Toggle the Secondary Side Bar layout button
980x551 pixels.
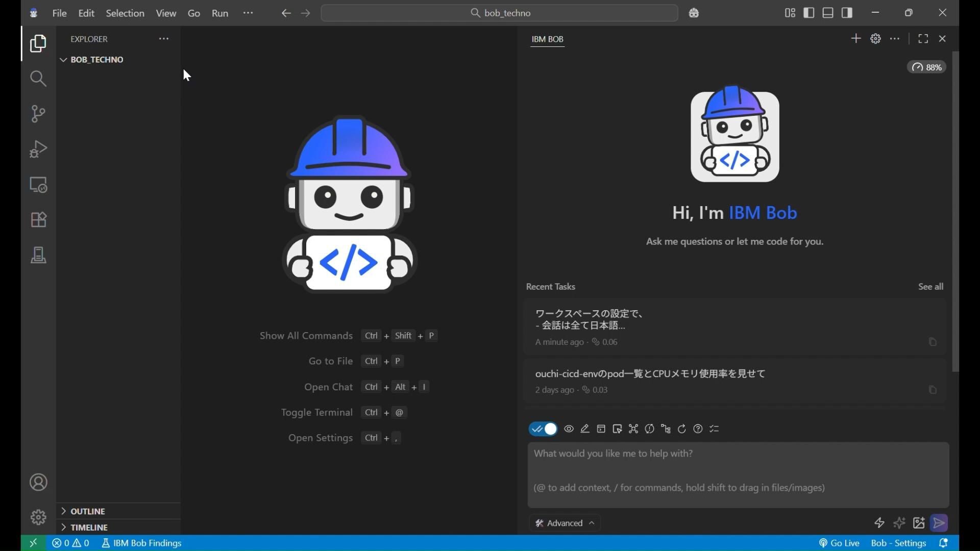[847, 13]
